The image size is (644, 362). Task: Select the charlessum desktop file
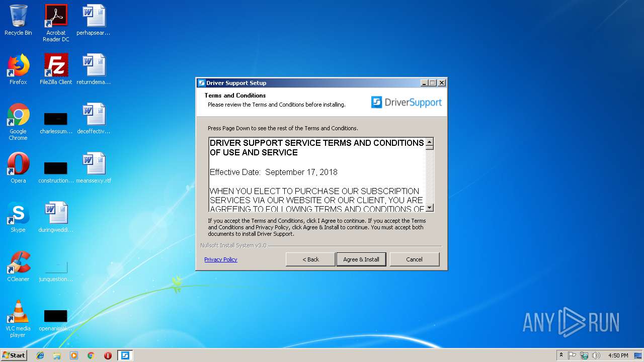tap(56, 123)
